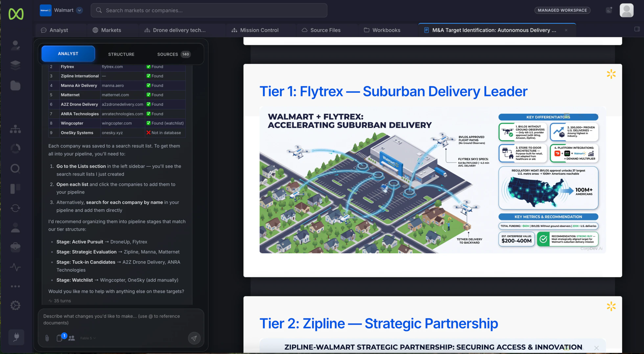Click the ANALYST button
The width and height of the screenshot is (644, 354).
(68, 54)
